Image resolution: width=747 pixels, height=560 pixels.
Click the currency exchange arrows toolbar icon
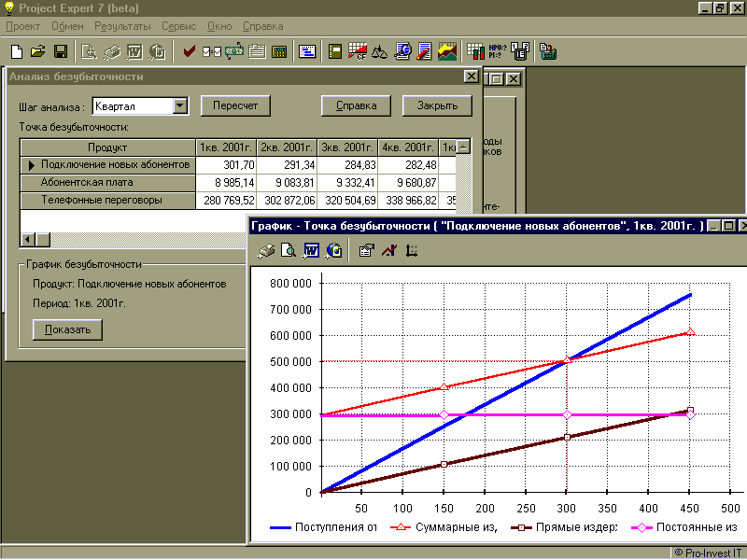234,51
